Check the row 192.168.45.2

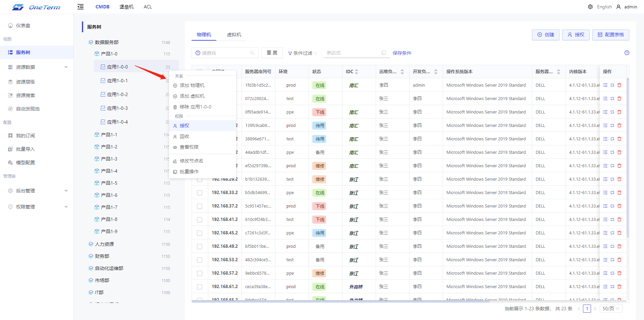click(x=200, y=233)
